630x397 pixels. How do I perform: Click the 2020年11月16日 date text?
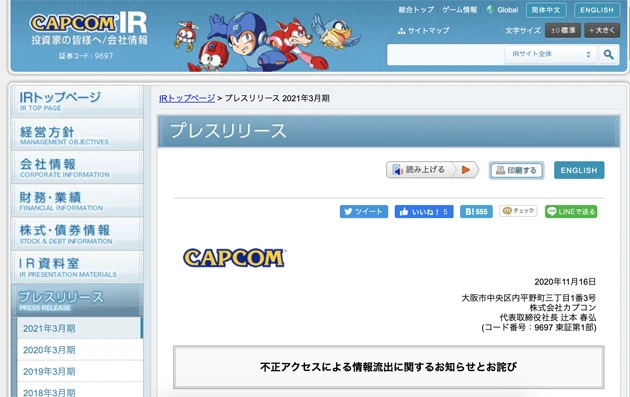pyautogui.click(x=565, y=282)
